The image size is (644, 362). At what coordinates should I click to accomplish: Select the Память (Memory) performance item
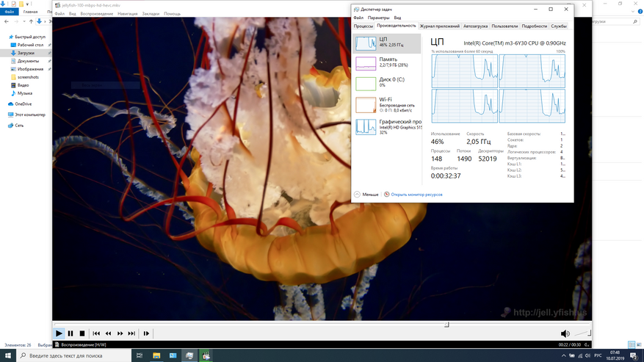(x=387, y=62)
